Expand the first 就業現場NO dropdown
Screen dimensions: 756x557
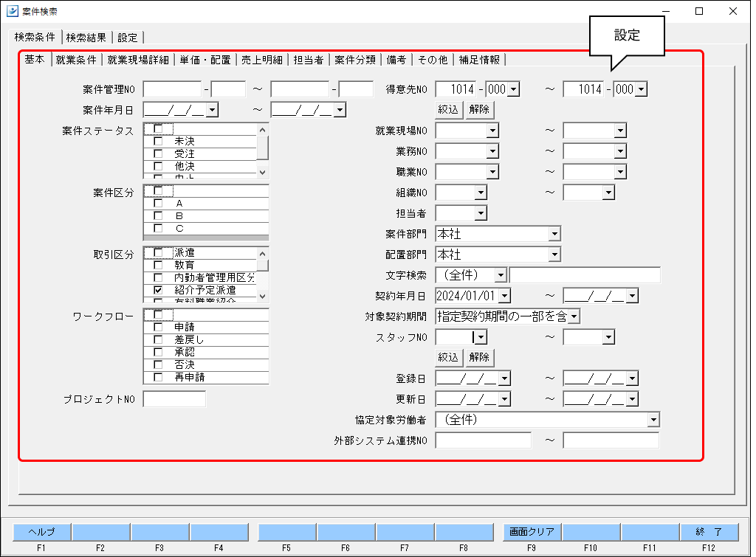(x=492, y=131)
